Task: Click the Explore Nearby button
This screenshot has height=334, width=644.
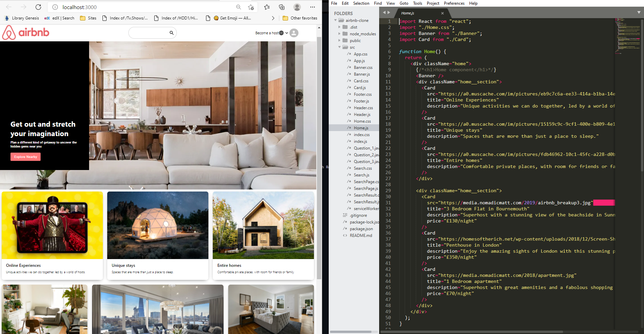Action: 25,157
